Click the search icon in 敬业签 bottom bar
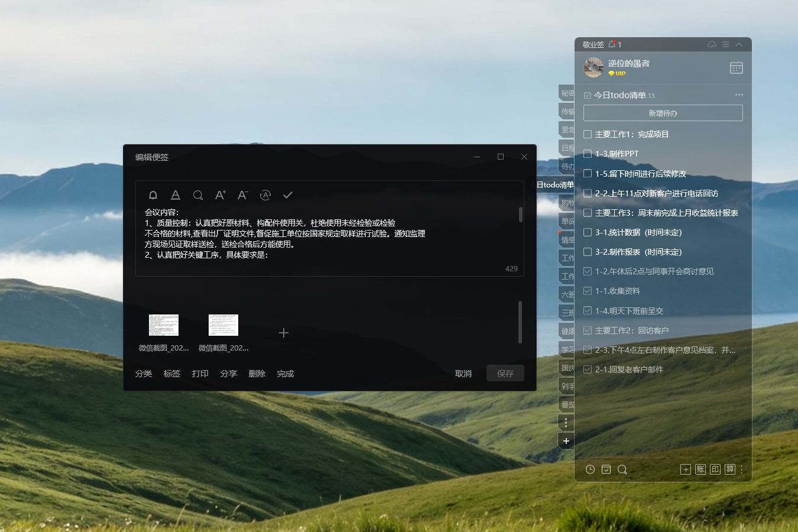Viewport: 798px width, 532px height. [x=622, y=469]
